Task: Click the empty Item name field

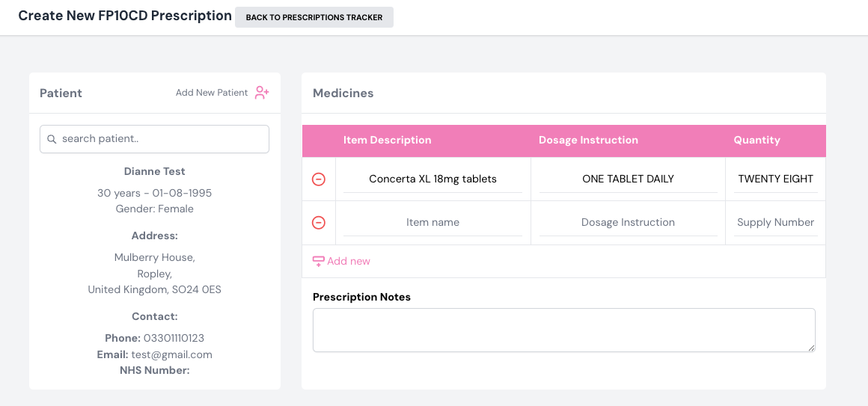Action: 433,222
